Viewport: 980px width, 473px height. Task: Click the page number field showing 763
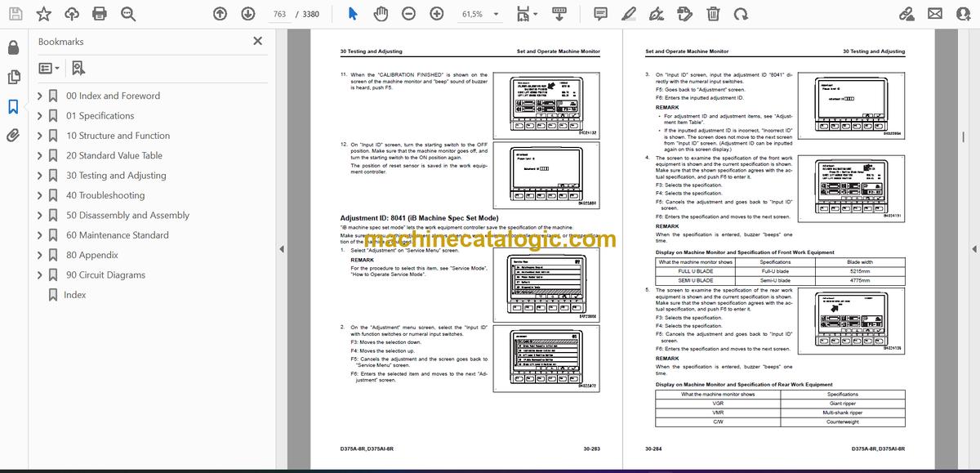[x=280, y=14]
